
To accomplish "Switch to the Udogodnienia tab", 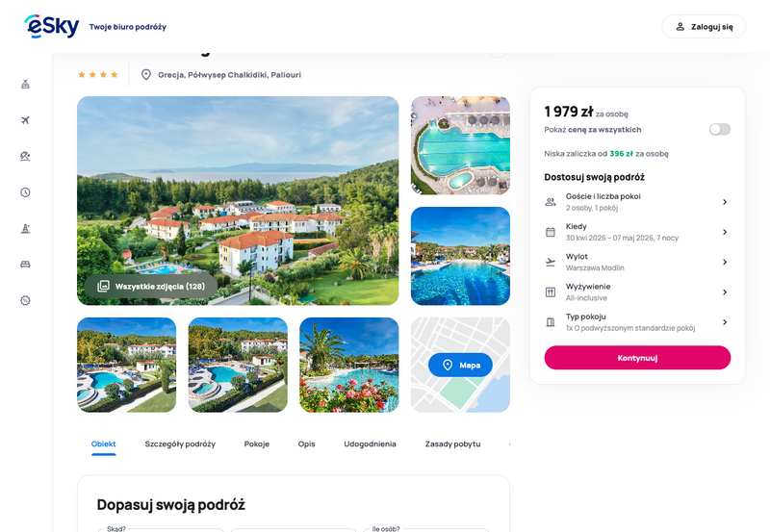I will (x=370, y=443).
